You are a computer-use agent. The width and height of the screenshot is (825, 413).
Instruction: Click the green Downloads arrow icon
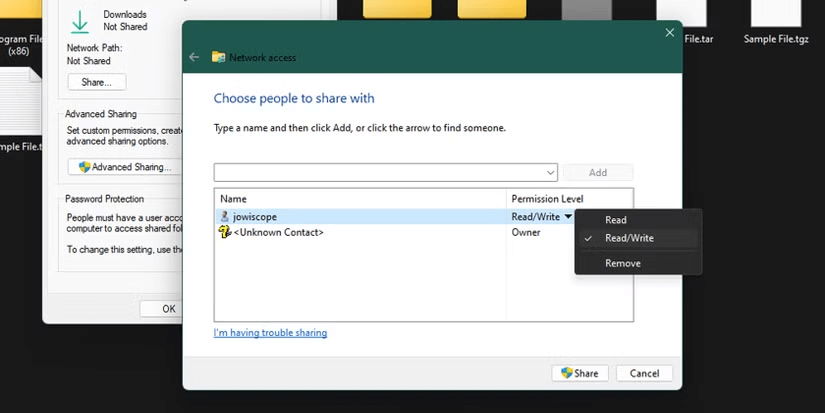click(80, 21)
